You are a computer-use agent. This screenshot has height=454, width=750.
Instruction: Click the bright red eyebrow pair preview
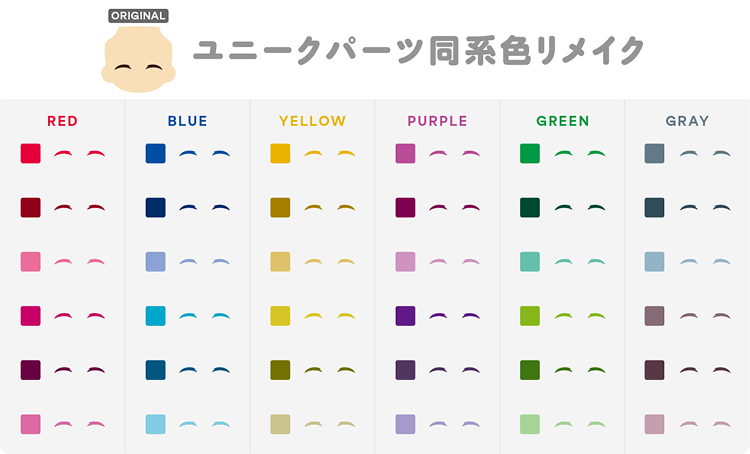[79, 154]
